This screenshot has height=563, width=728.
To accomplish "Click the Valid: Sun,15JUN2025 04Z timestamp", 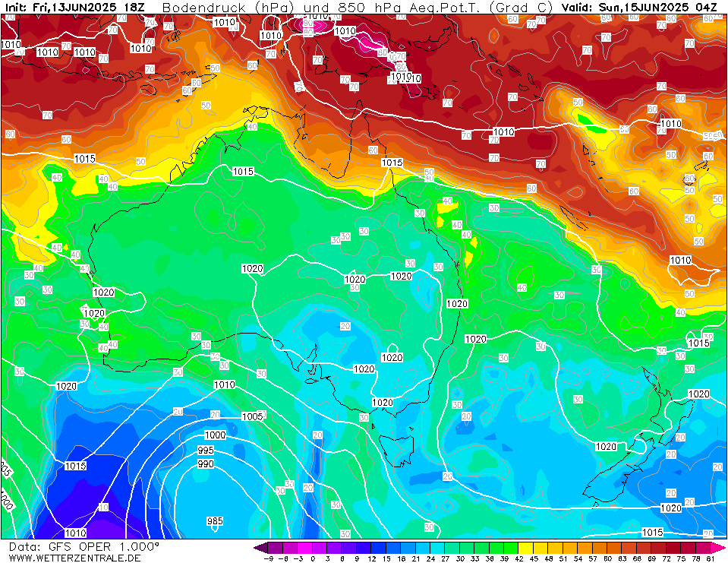I will coord(639,8).
